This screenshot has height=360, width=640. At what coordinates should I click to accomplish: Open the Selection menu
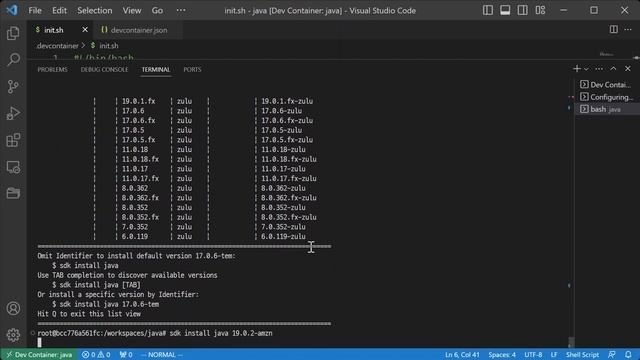click(x=95, y=11)
